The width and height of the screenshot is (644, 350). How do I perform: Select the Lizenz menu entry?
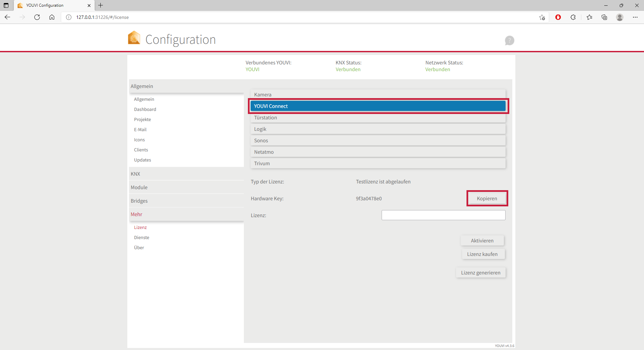[x=140, y=227]
